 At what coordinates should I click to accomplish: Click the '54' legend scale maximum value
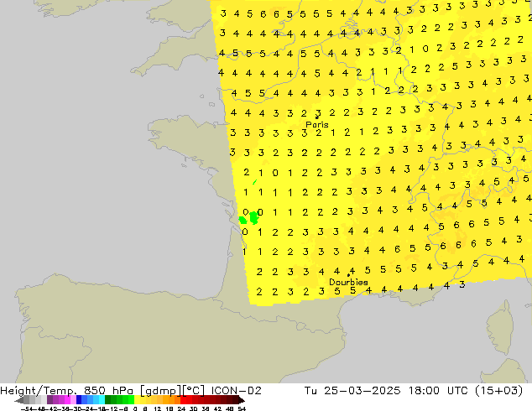[x=242, y=408]
